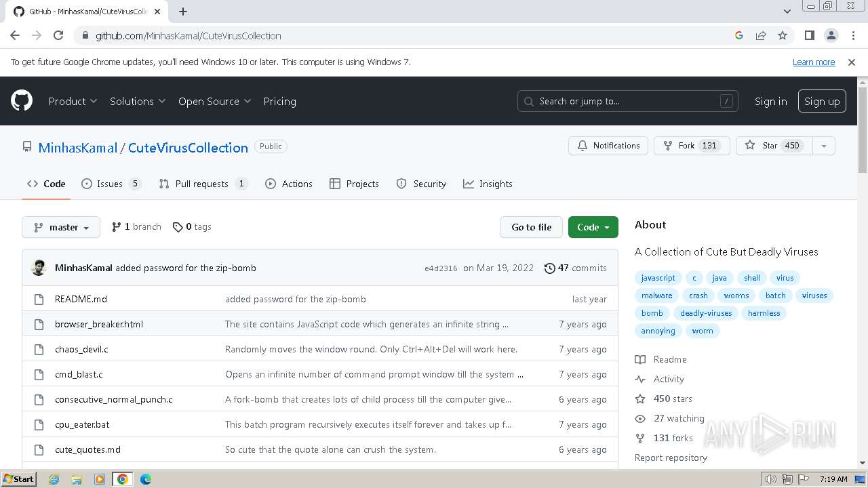Click the Notifications button
868x488 pixels.
608,146
